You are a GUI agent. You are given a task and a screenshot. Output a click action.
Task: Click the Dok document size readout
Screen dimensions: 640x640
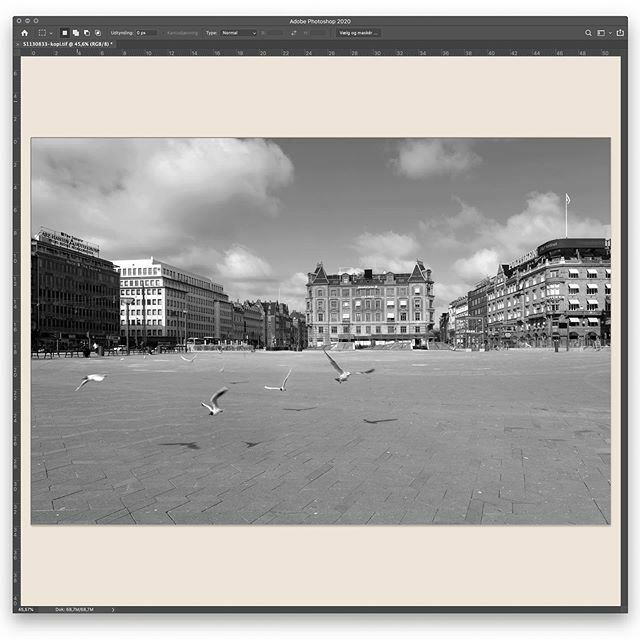(x=74, y=609)
